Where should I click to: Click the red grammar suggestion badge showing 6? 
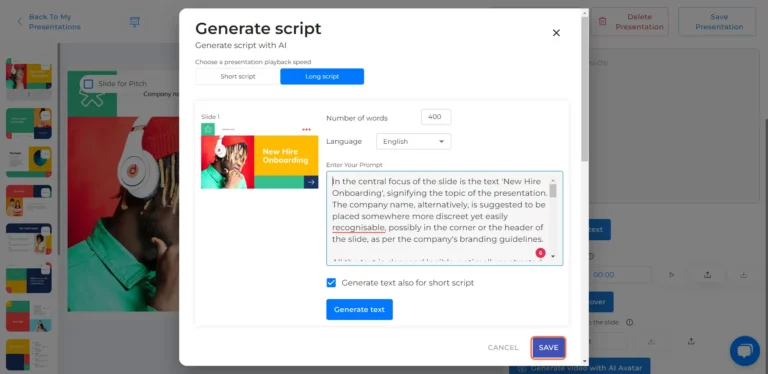(540, 253)
